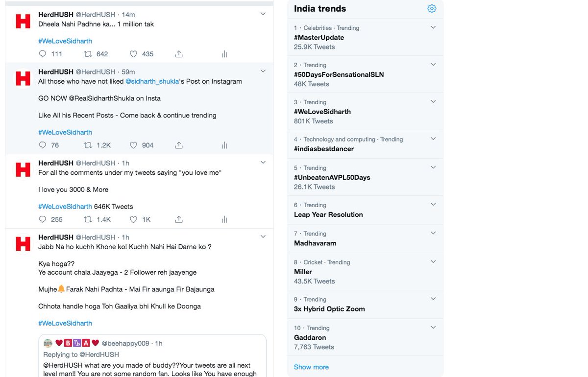Open #WeLoveSidharth hashtag in the 59m tweet
This screenshot has width=588, height=377.
point(65,132)
